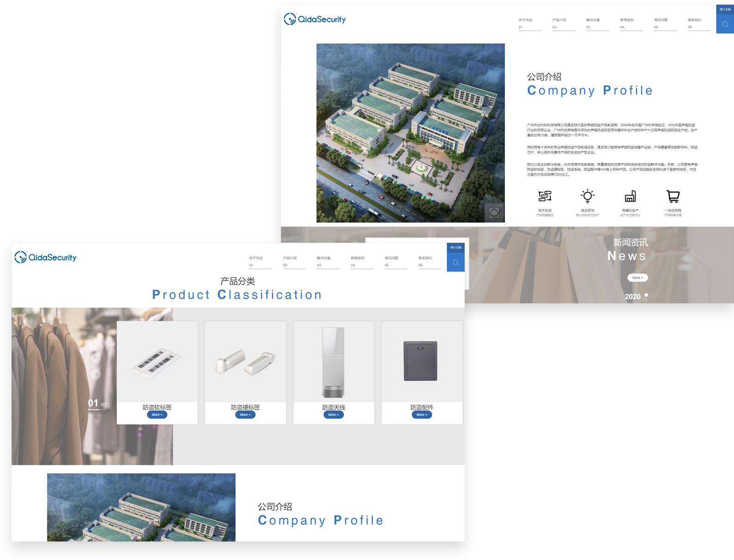Open 解决方案 menu on upper page

[x=597, y=24]
